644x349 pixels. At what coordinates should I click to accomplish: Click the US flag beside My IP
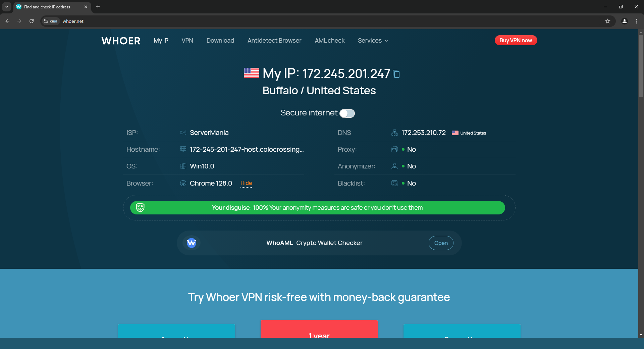tap(251, 73)
